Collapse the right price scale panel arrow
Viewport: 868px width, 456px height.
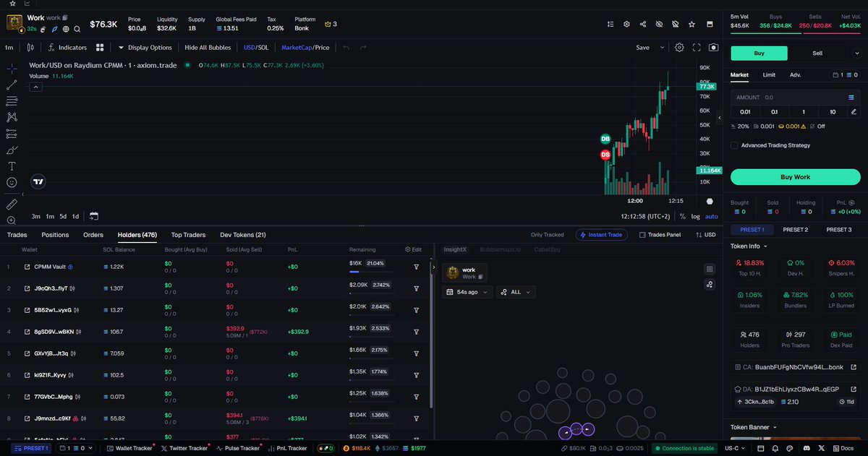(x=719, y=117)
